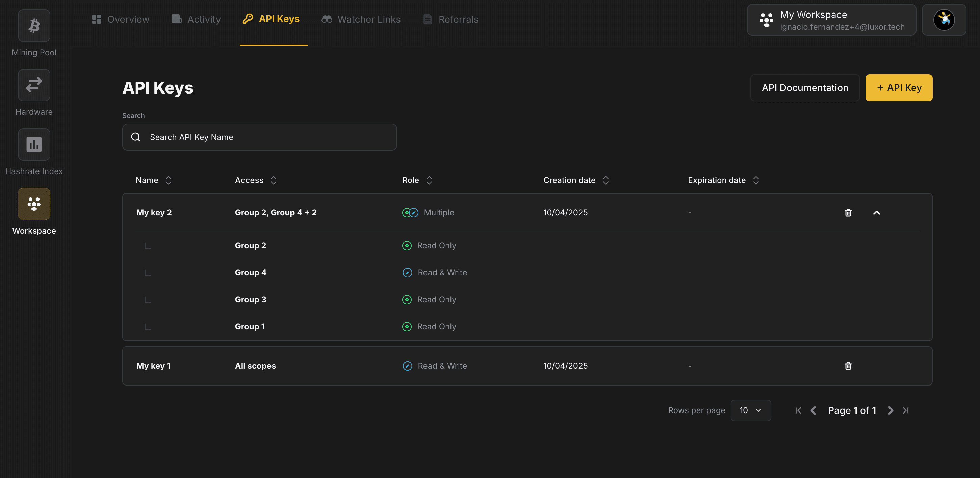980x478 pixels.
Task: Click Read & Write icon on My key 1 row
Action: (407, 366)
